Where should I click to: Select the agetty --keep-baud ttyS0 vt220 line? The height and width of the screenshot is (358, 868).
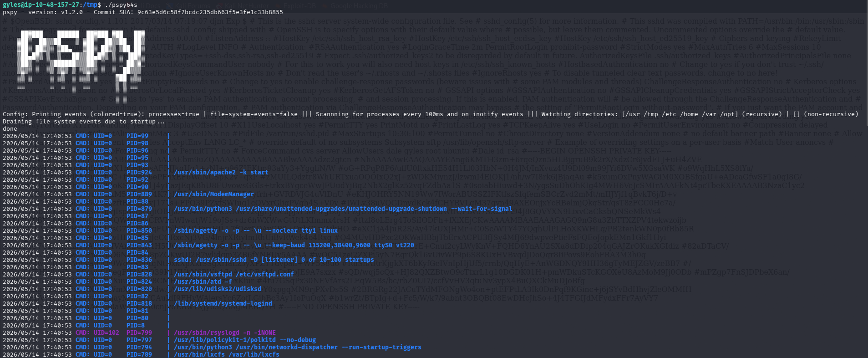[x=294, y=245]
